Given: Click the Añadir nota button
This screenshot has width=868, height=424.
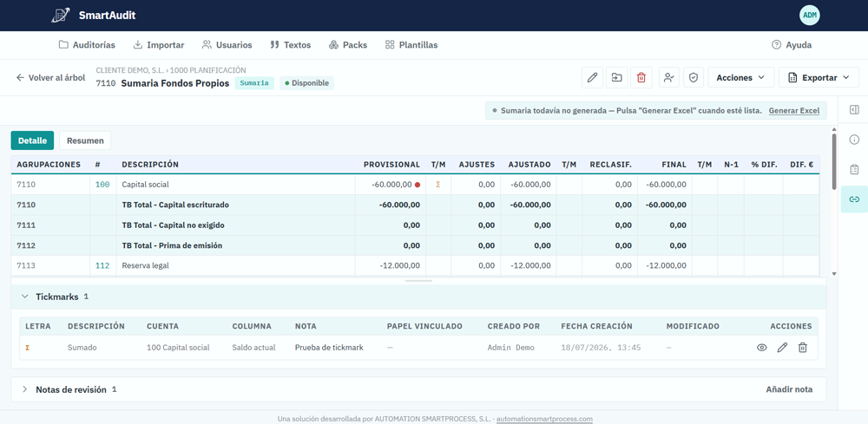Looking at the screenshot, I should [789, 389].
